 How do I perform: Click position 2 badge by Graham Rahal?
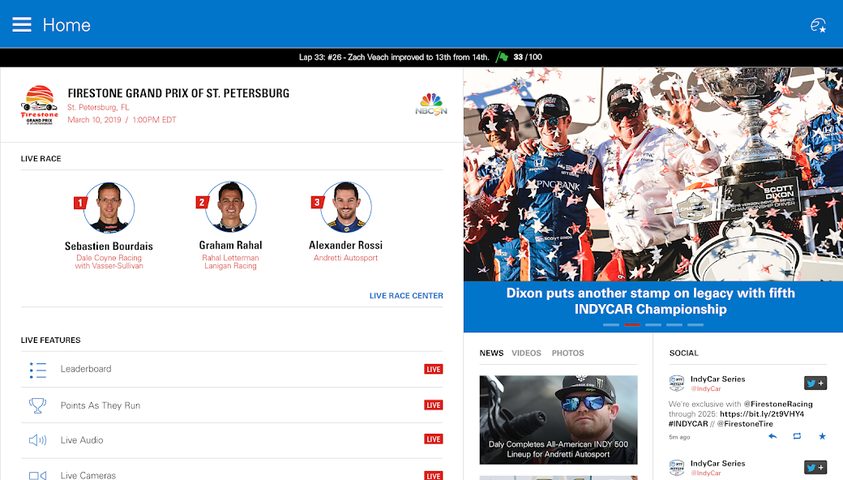(202, 202)
